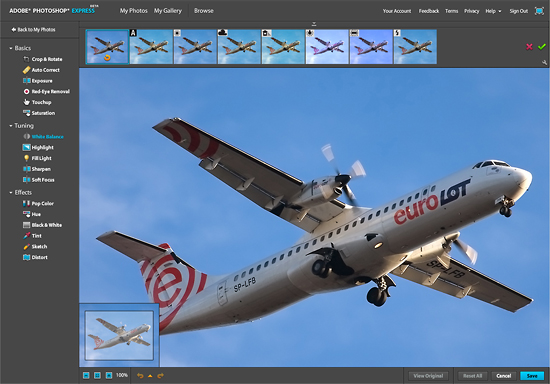The height and width of the screenshot is (384, 550).
Task: Toggle fullscreen mode icon at top right
Action: click(x=539, y=11)
